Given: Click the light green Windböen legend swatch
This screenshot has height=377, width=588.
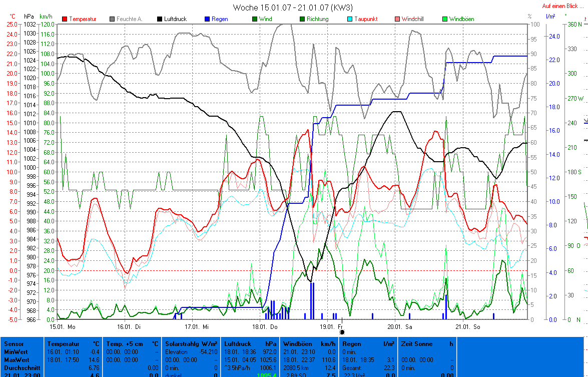Looking at the screenshot, I should 445,19.
